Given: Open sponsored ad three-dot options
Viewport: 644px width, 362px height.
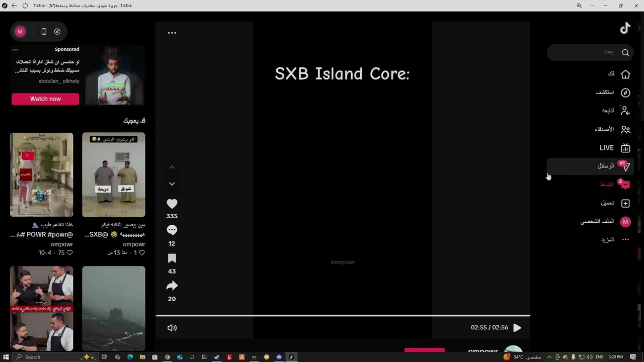Looking at the screenshot, I should point(15,50).
